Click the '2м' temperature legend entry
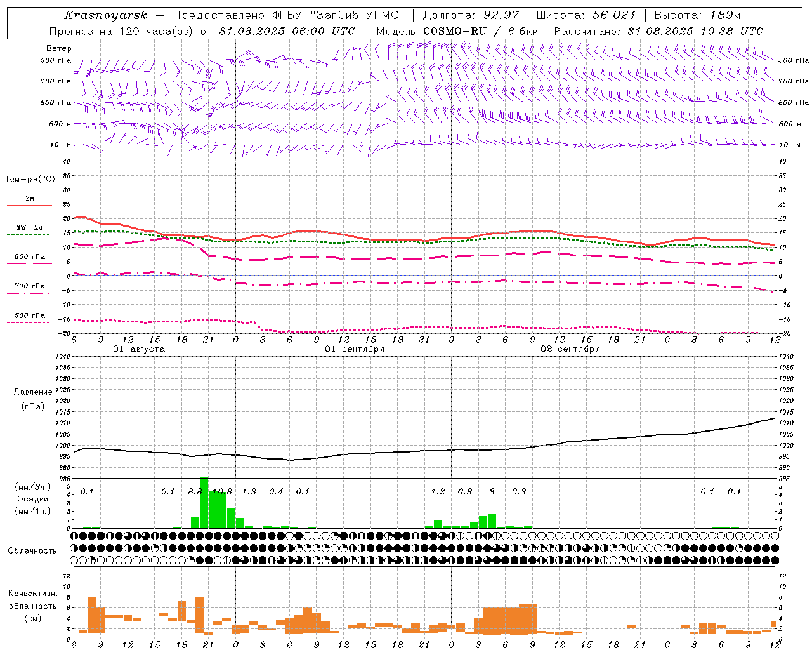 pyautogui.click(x=30, y=198)
